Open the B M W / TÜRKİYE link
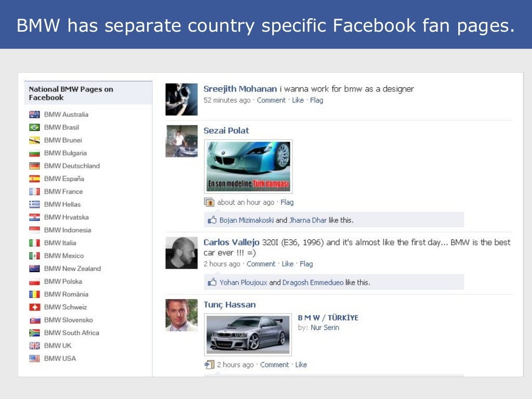 point(328,317)
